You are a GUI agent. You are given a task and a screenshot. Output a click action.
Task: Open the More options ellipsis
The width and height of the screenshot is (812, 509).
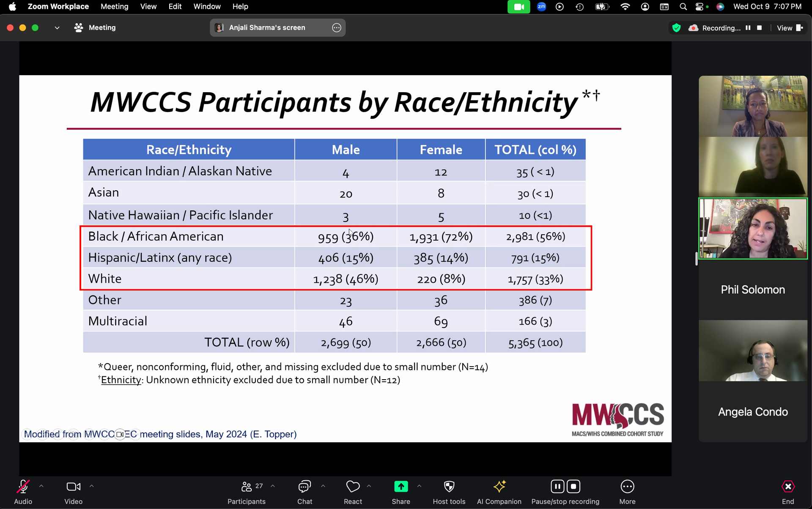[627, 487]
